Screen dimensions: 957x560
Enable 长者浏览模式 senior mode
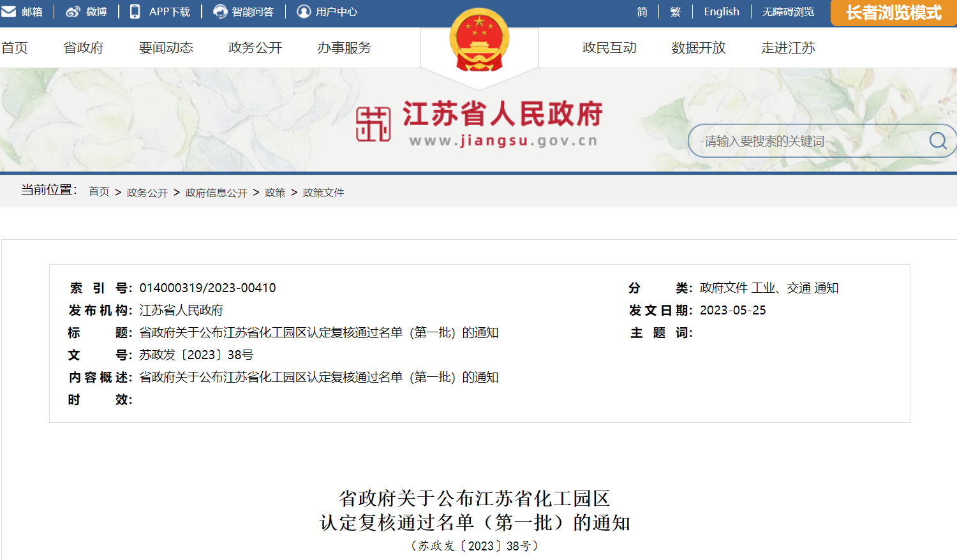click(893, 13)
